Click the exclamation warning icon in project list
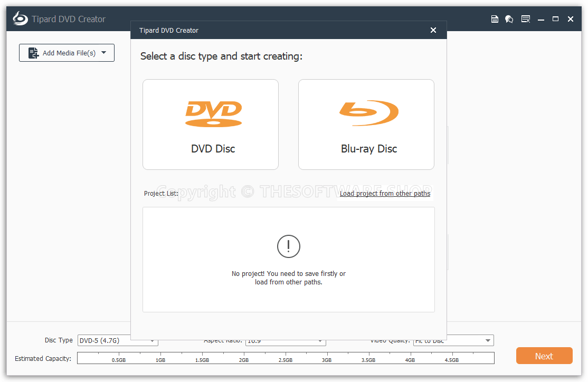588x382 pixels. (x=288, y=246)
